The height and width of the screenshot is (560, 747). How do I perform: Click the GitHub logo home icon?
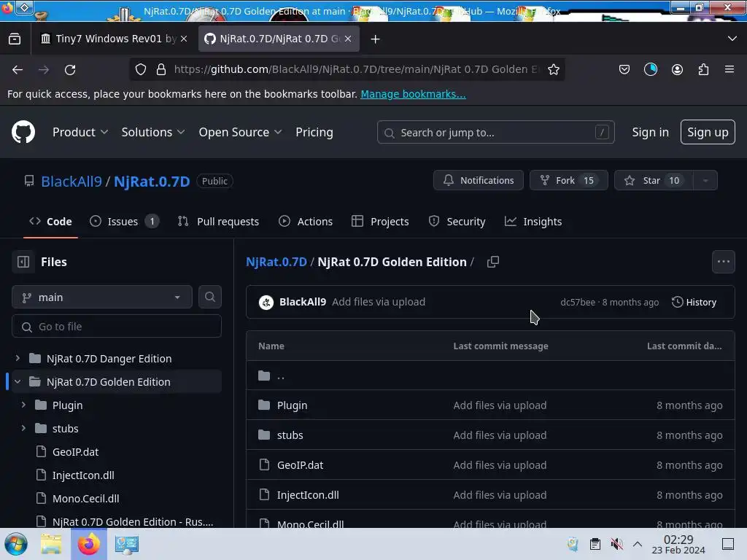coord(23,132)
